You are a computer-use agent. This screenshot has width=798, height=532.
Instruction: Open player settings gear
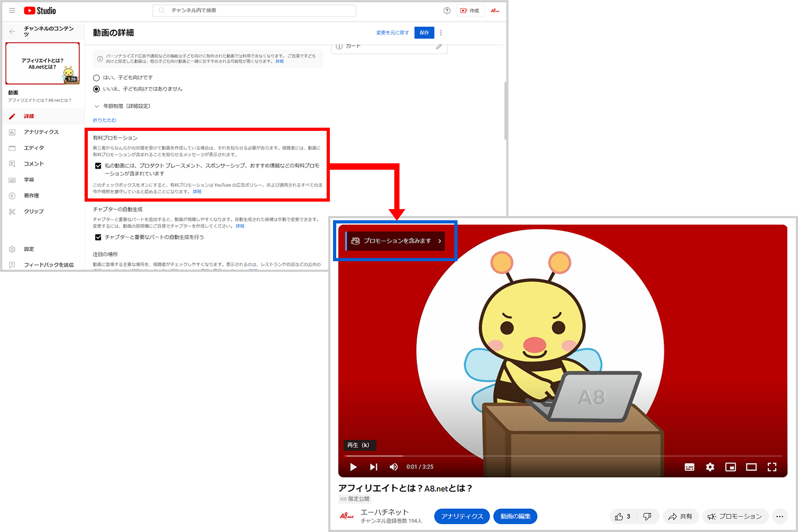710,467
